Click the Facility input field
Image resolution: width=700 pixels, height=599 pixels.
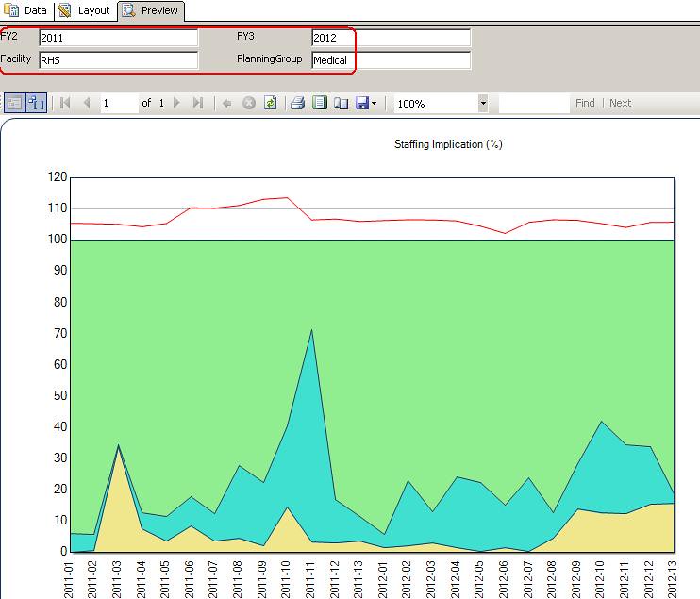[118, 60]
